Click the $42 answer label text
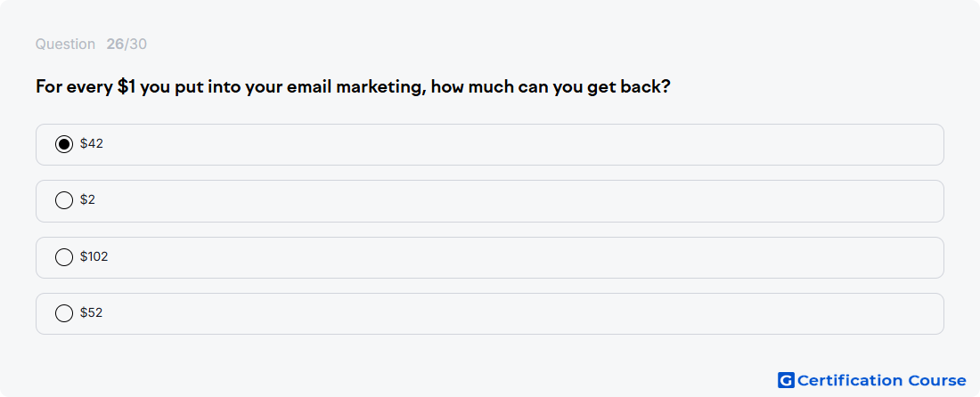This screenshot has height=397, width=980. pos(91,143)
